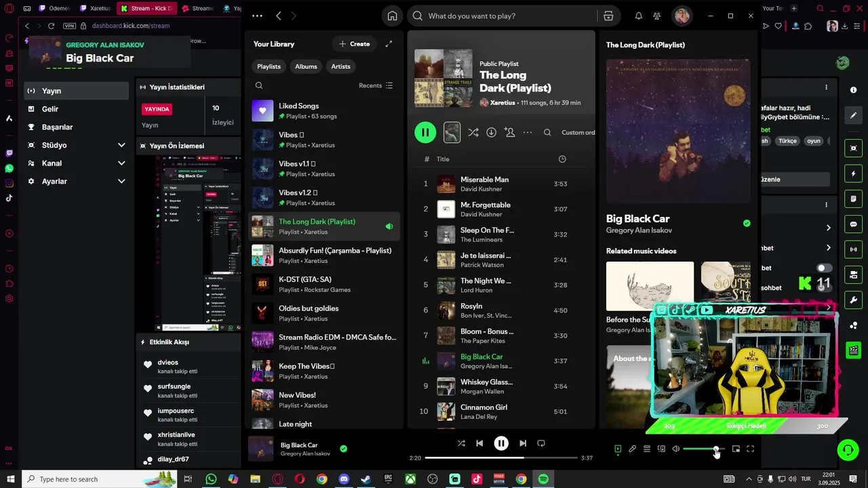Play Cinnamon Girl track row
Screen dimensions: 868x488
[x=501, y=411]
